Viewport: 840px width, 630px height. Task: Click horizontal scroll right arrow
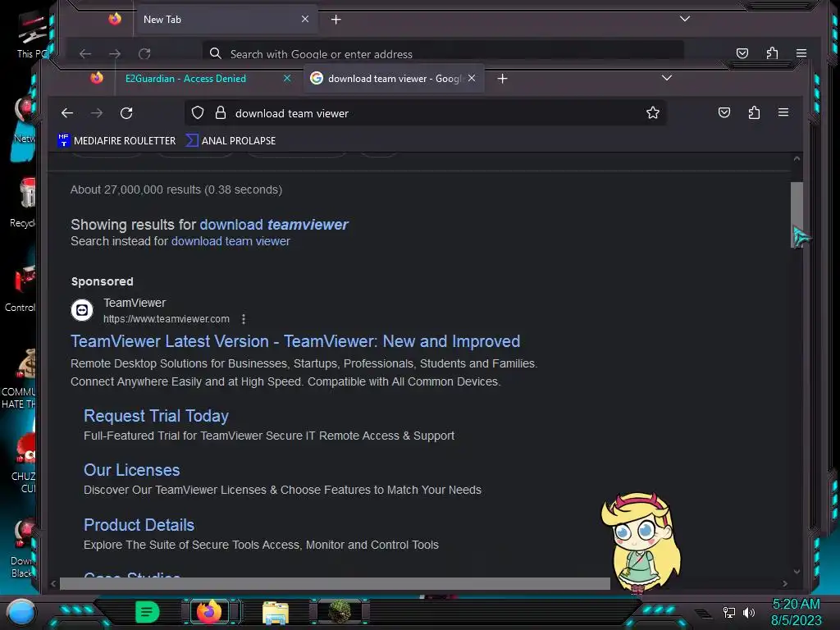pyautogui.click(x=785, y=584)
